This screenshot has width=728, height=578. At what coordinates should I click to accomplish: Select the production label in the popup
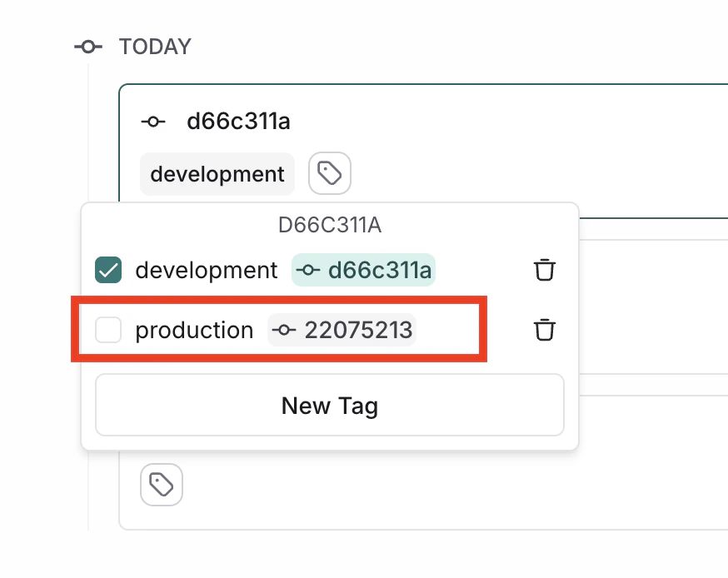click(x=194, y=330)
